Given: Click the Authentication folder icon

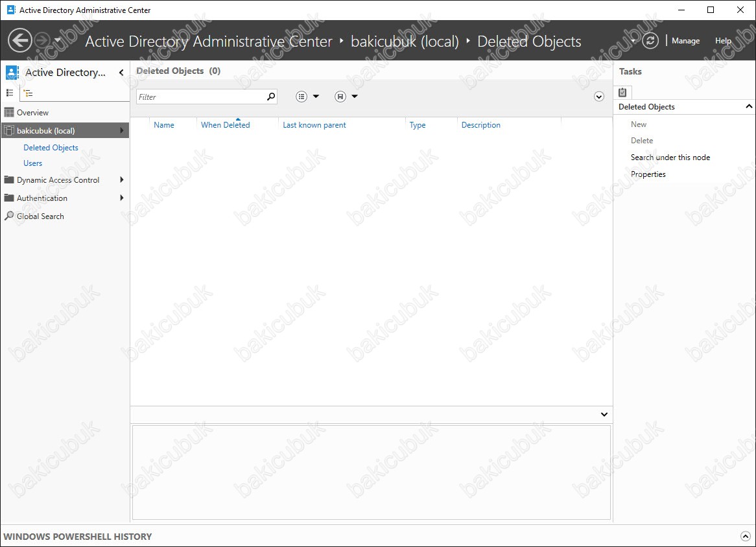Looking at the screenshot, I should [x=8, y=198].
